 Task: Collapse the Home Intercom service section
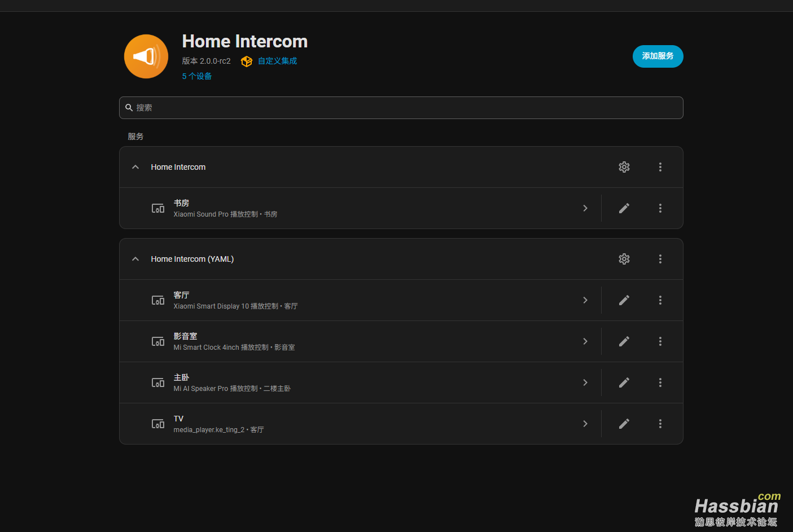135,167
